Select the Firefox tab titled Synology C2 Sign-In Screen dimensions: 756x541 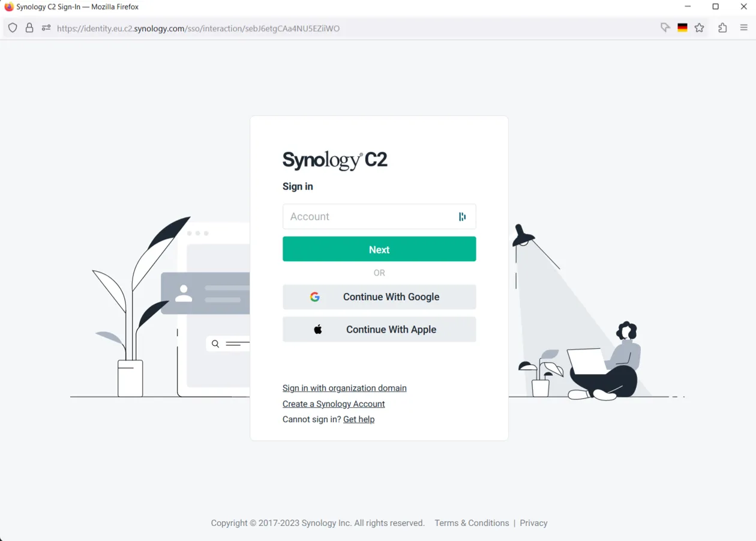pyautogui.click(x=72, y=7)
